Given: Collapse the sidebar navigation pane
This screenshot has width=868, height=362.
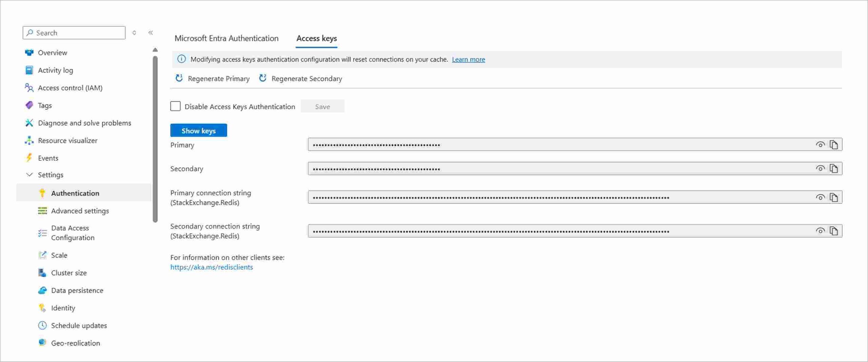Looking at the screenshot, I should (x=151, y=33).
